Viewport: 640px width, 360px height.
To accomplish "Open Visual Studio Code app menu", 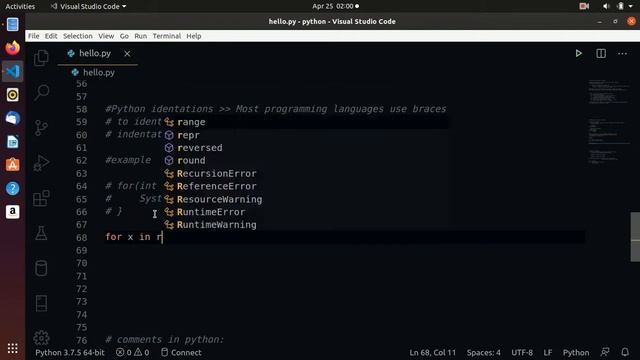I will 88,6.
